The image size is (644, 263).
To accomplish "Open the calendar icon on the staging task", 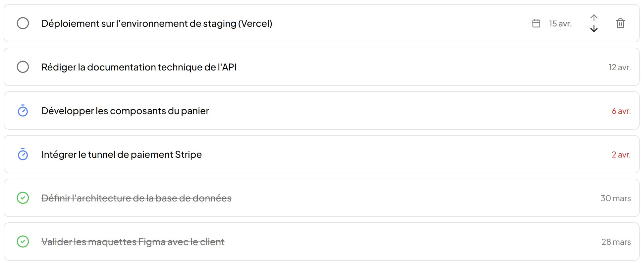I will (x=536, y=23).
